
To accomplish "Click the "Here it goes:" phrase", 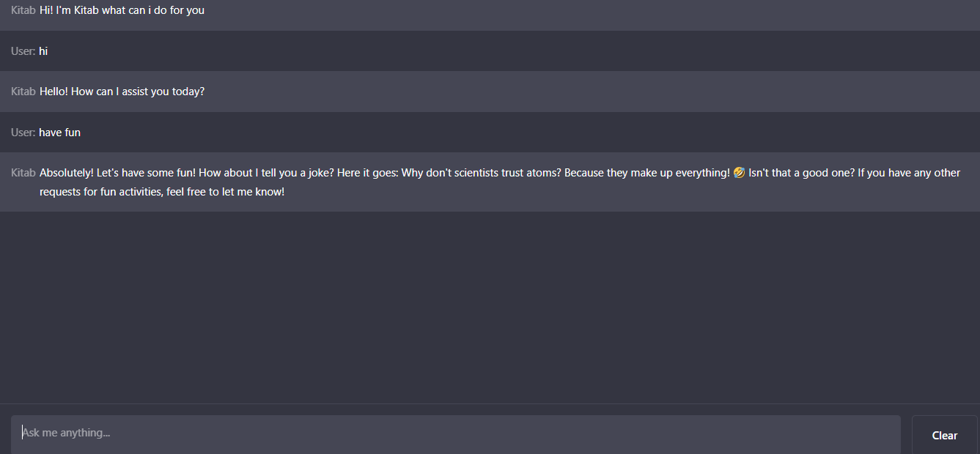I will click(x=367, y=174).
